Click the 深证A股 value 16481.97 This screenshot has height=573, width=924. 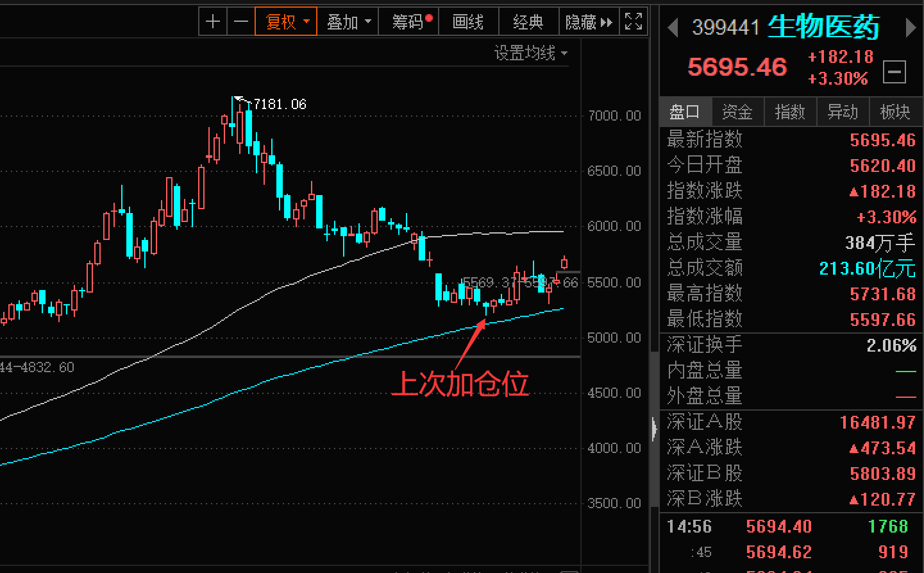pyautogui.click(x=878, y=422)
